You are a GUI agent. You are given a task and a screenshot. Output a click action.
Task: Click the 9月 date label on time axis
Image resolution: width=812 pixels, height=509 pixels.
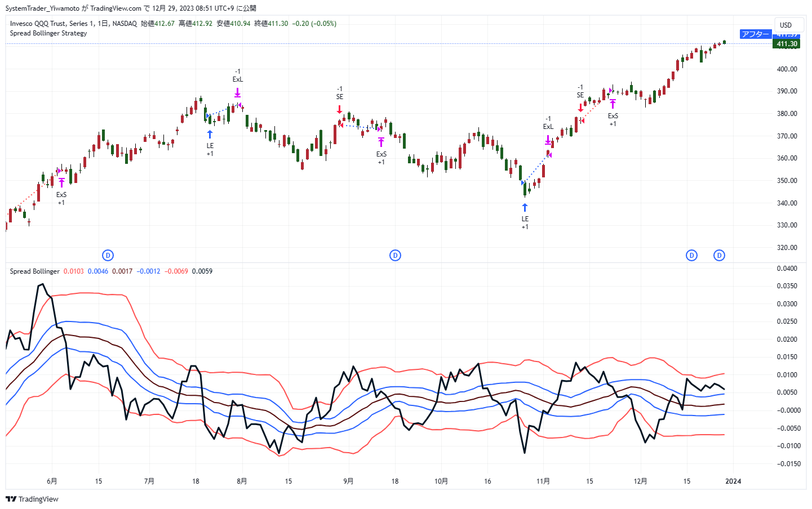pyautogui.click(x=349, y=481)
